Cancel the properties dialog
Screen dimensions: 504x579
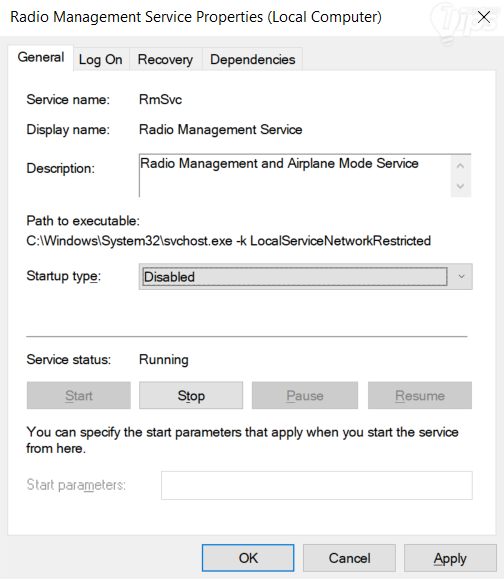pos(349,558)
